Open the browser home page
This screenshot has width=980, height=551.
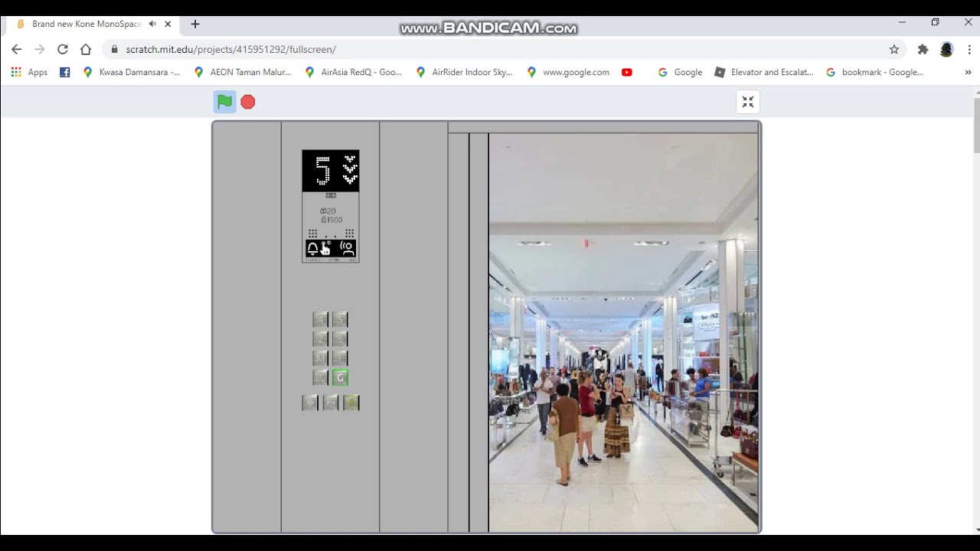pyautogui.click(x=86, y=49)
